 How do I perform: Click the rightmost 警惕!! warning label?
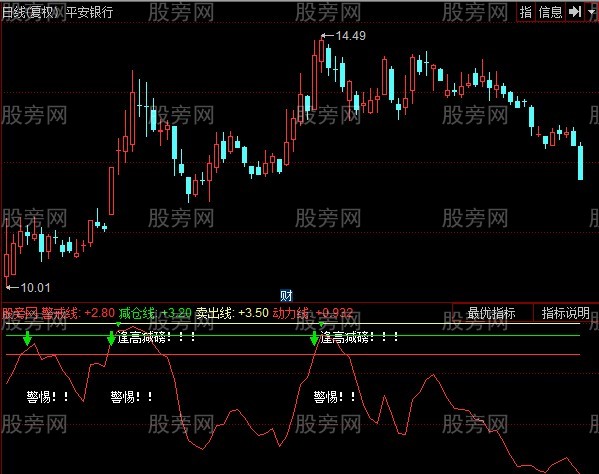(334, 397)
